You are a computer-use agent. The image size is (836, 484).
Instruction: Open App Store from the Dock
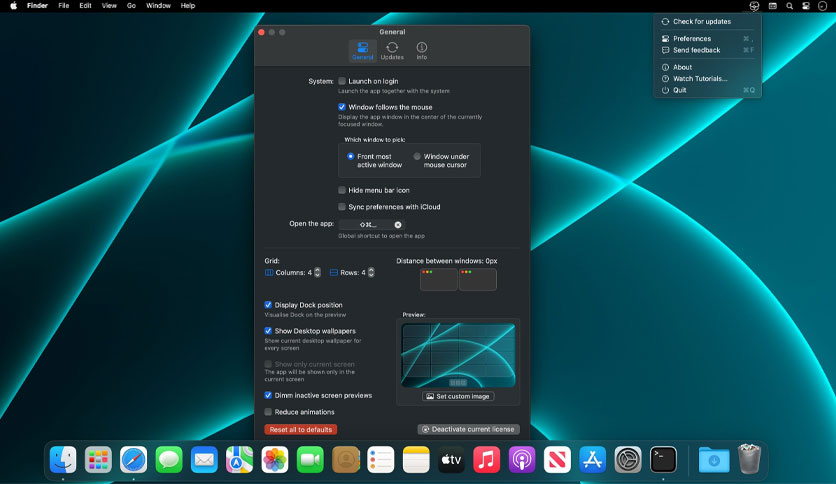pos(592,459)
